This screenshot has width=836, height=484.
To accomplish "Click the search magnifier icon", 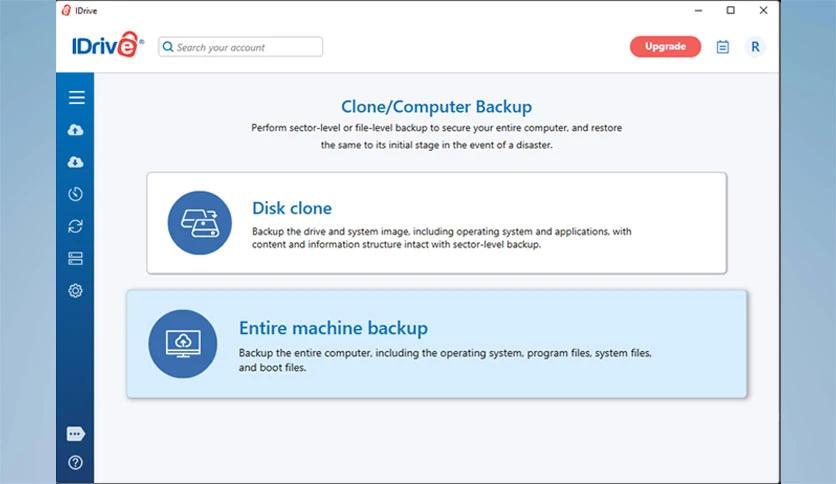I will point(167,47).
